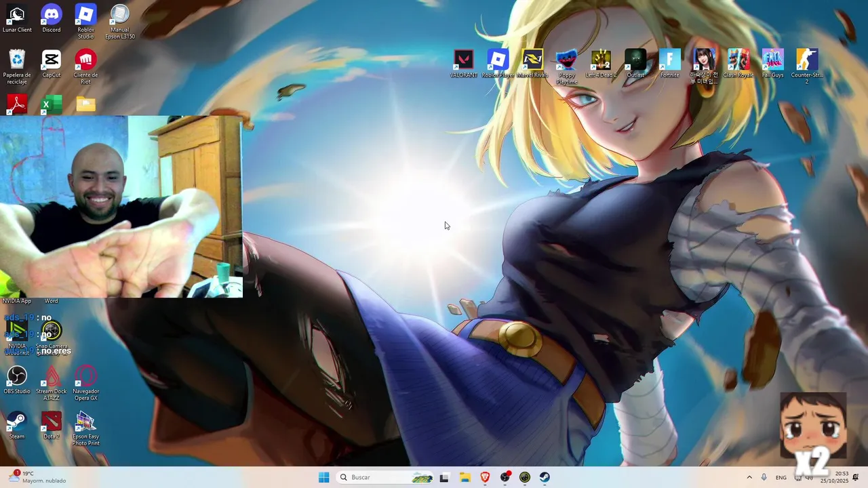This screenshot has height=488, width=868.
Task: Open the Snap Camera shortcut
Action: [52, 338]
